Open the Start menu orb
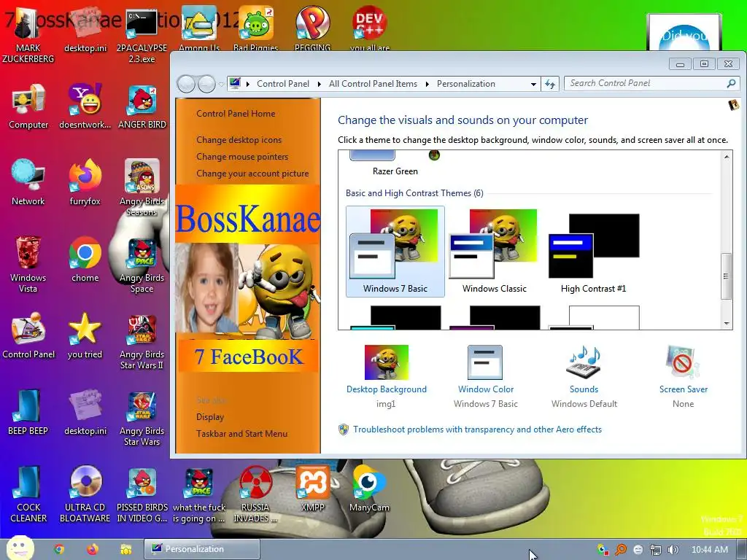Viewport: 747px width, 560px height. tap(20, 548)
